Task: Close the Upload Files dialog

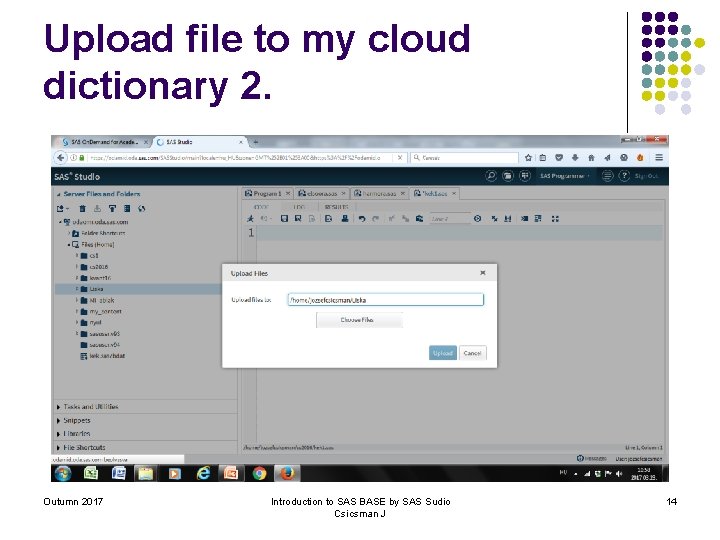Action: tap(483, 273)
